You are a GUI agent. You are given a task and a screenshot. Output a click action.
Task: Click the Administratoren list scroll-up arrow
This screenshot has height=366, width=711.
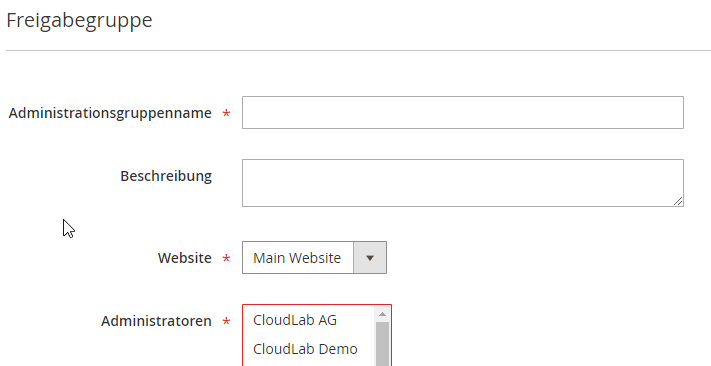[382, 314]
